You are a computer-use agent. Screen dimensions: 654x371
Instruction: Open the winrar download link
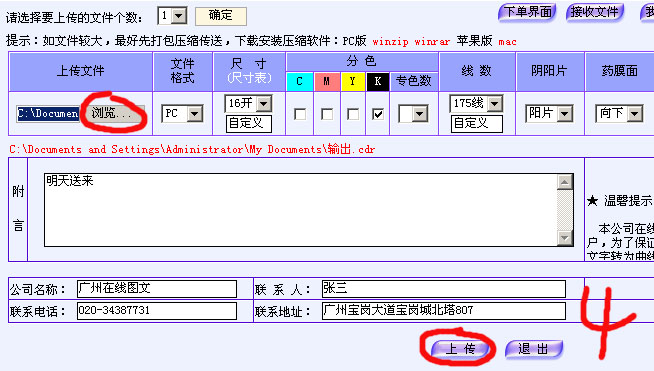[432, 42]
